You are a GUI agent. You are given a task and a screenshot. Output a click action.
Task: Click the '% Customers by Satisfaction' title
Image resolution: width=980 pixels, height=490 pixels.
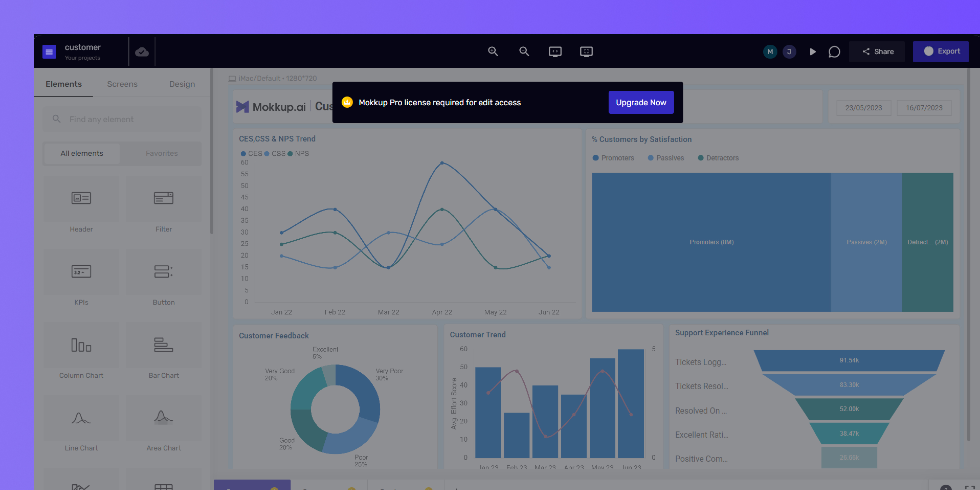click(x=641, y=140)
